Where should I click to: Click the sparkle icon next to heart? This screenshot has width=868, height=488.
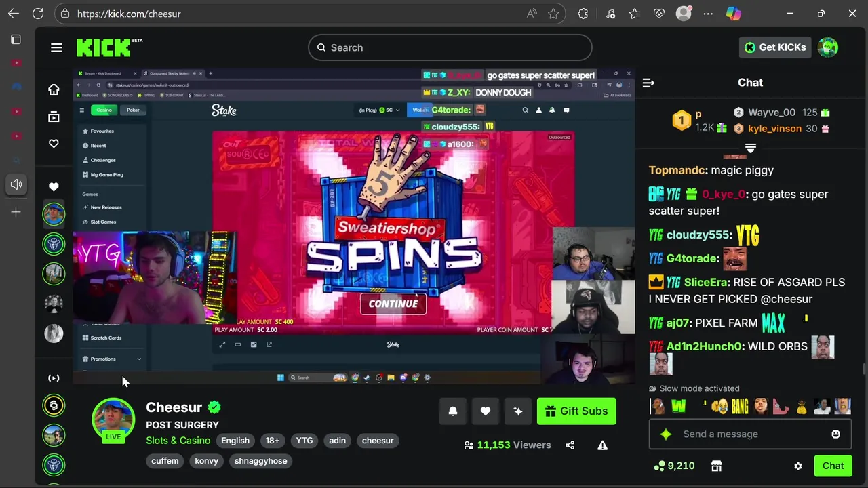(518, 411)
